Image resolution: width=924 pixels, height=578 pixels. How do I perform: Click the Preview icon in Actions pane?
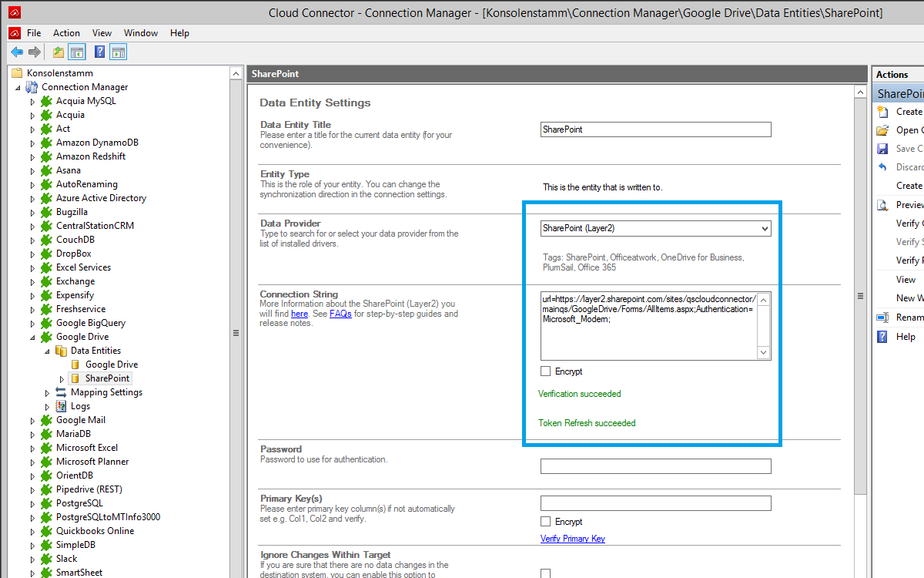tap(882, 205)
